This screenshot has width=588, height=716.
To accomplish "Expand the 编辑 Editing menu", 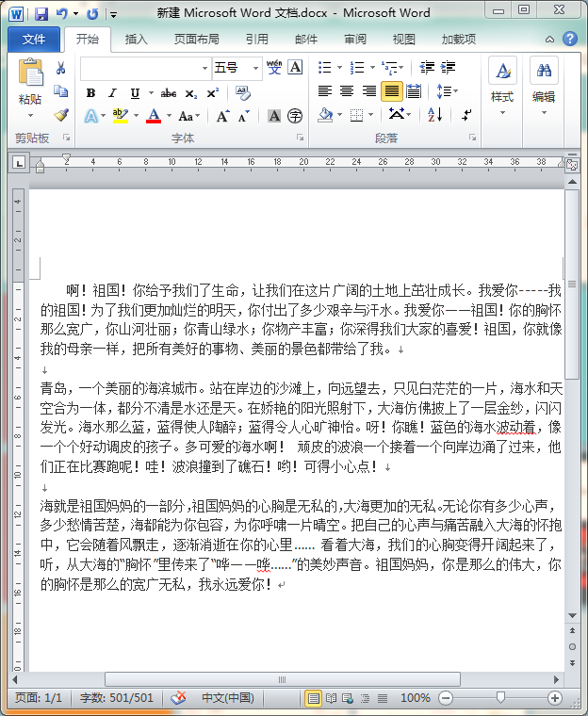I will 544,86.
